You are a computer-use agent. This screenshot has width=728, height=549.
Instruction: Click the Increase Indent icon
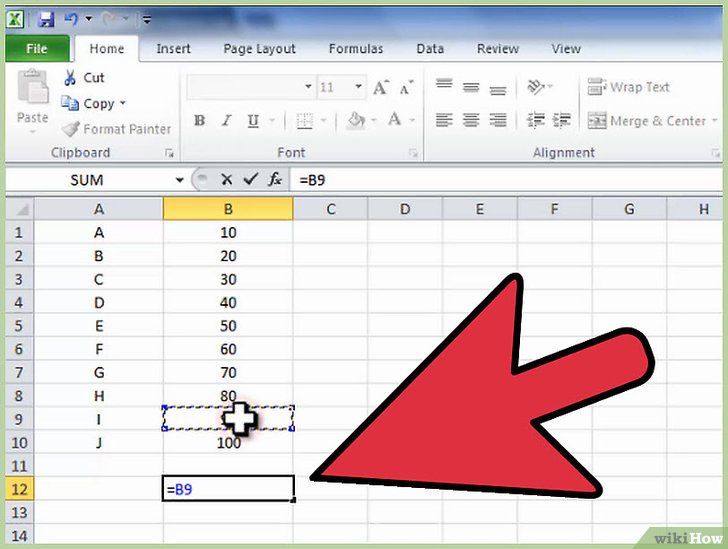[562, 121]
